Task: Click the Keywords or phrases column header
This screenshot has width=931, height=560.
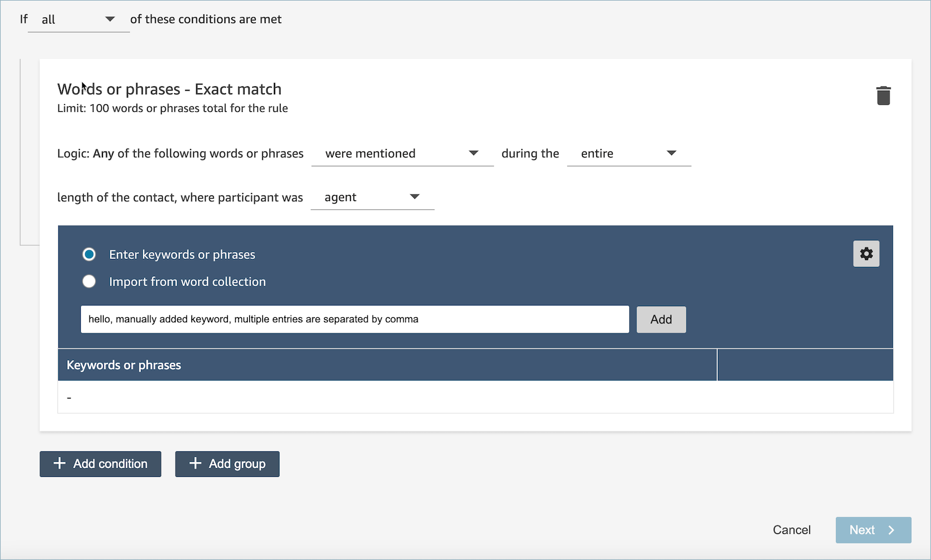Action: [x=124, y=364]
